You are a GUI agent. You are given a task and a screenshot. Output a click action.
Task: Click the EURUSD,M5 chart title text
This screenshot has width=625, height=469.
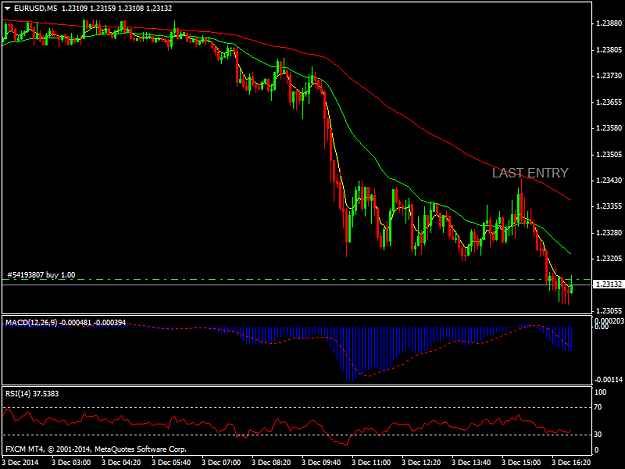click(x=35, y=8)
